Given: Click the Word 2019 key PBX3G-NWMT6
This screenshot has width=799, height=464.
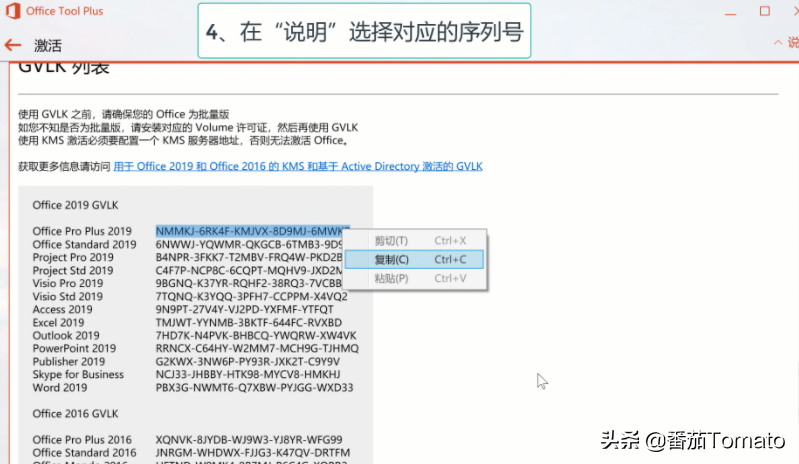Looking at the screenshot, I should point(254,388).
